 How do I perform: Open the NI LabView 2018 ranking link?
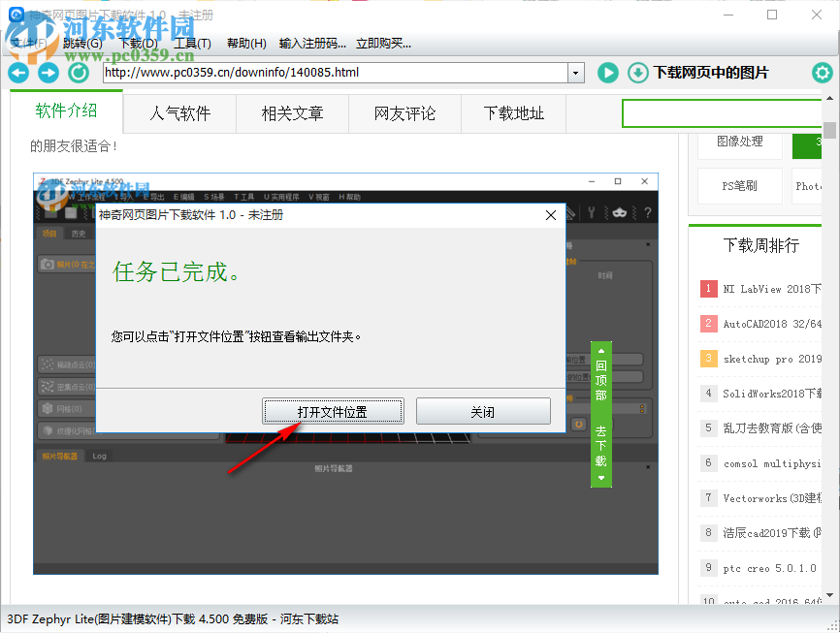pos(769,288)
